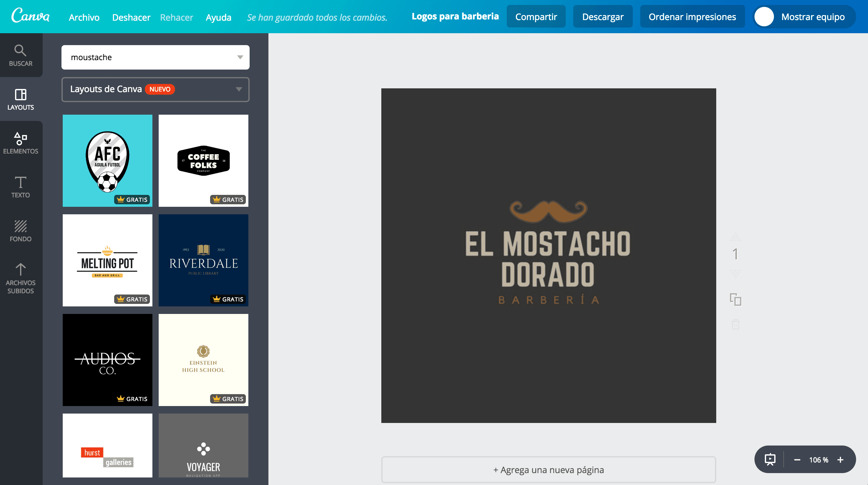The height and width of the screenshot is (485, 868).
Task: Open the Archivo menu
Action: [84, 17]
